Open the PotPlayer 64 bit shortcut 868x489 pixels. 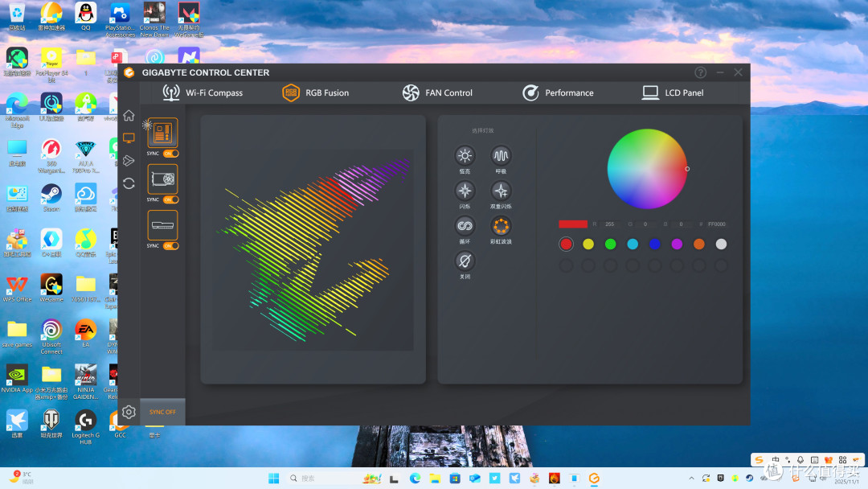[51, 65]
